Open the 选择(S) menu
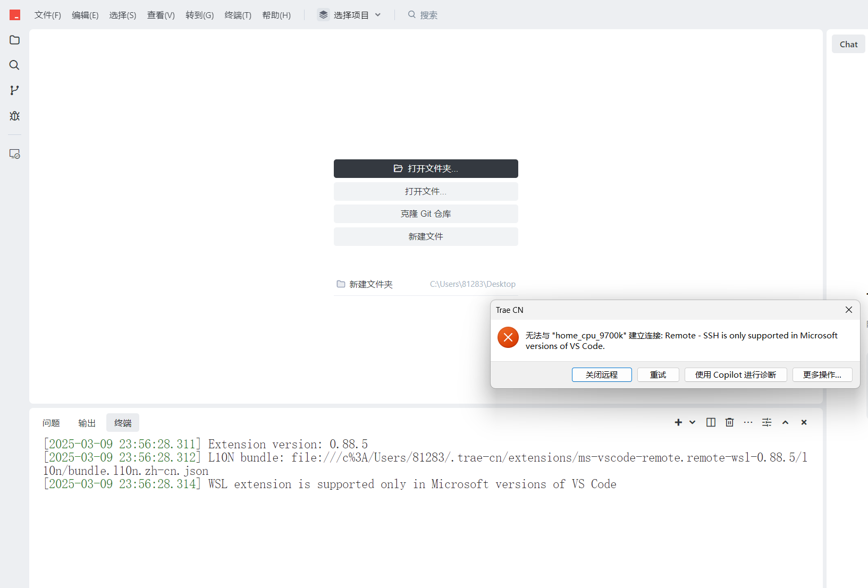868x588 pixels. coord(123,15)
